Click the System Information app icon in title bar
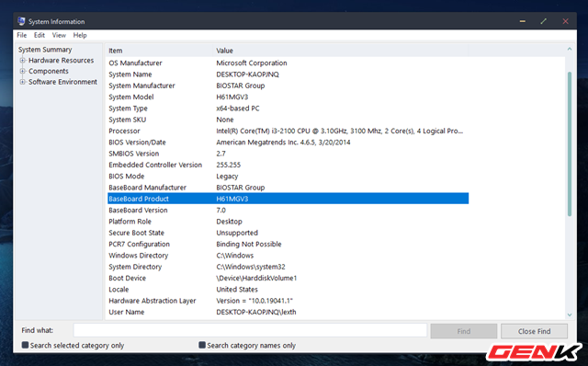The height and width of the screenshot is (366, 588). pyautogui.click(x=21, y=21)
